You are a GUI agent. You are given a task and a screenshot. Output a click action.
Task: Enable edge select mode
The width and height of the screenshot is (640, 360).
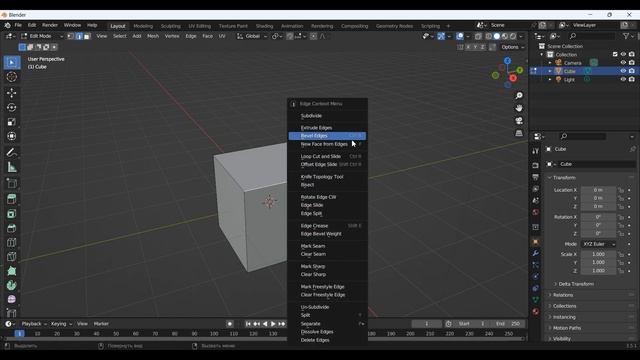pyautogui.click(x=79, y=36)
